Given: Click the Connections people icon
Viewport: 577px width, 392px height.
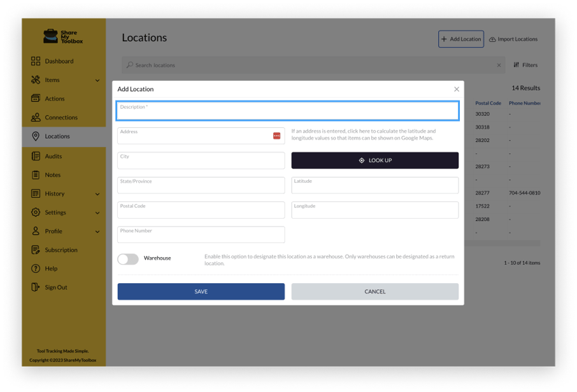Looking at the screenshot, I should coord(36,118).
